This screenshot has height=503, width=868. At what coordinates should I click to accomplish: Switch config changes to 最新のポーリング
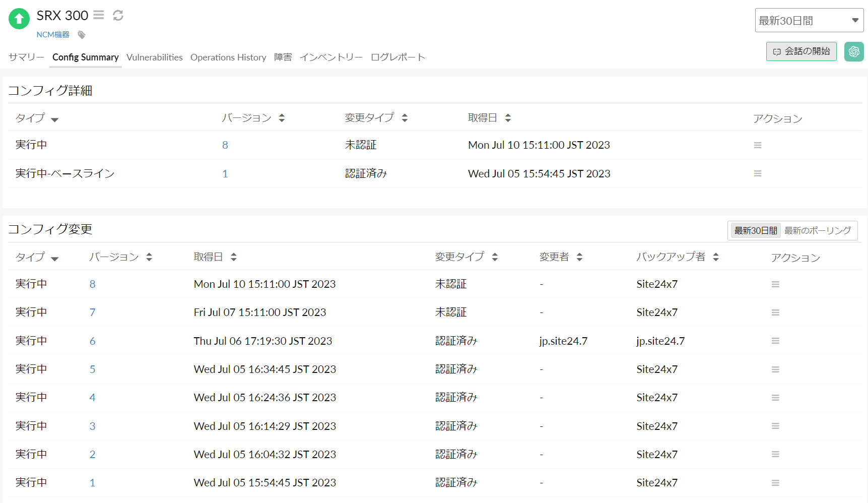point(817,231)
